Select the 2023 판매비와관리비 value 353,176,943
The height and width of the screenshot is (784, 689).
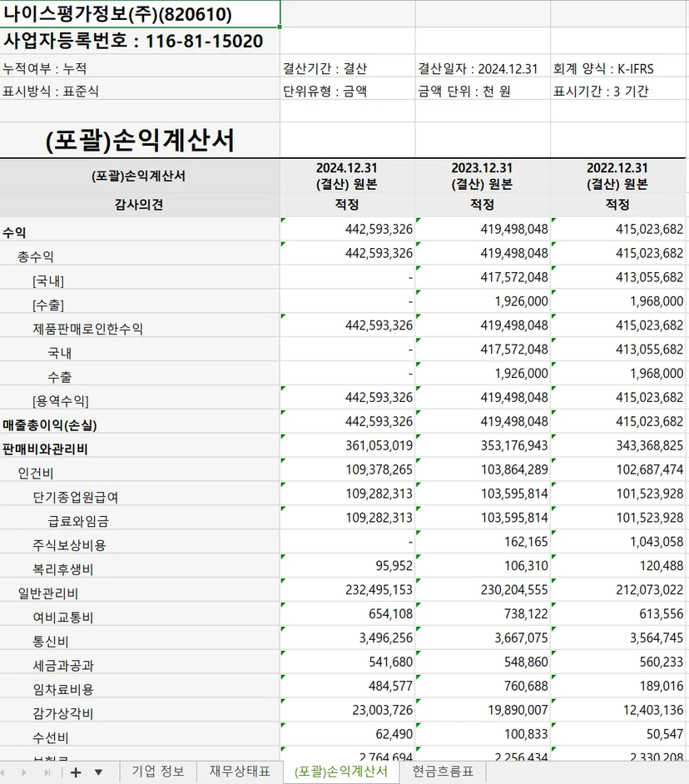pos(483,445)
